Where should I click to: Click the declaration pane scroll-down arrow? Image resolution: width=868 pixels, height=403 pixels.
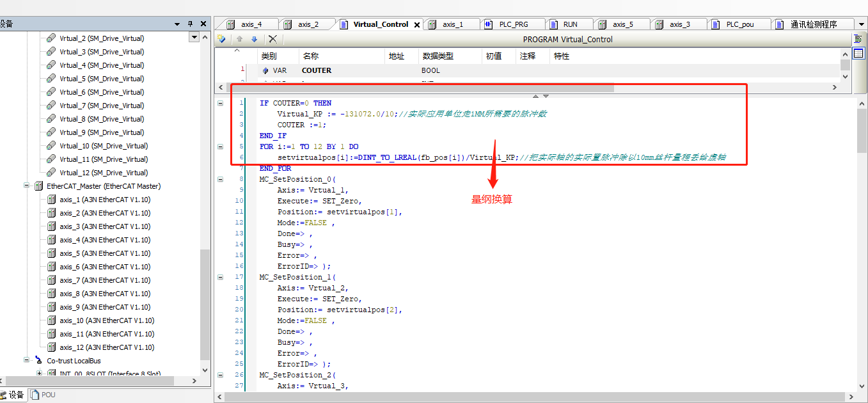845,76
